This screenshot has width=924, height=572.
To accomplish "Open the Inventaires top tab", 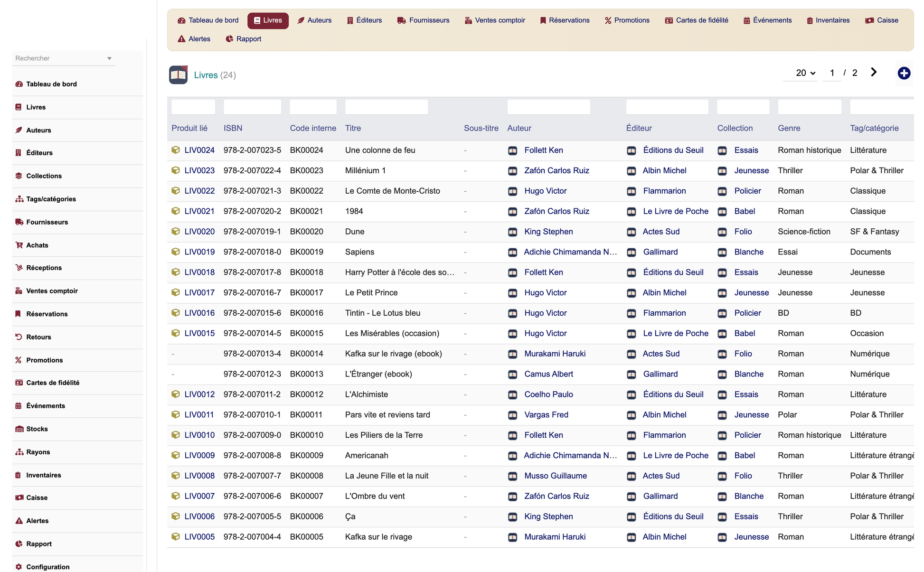I will click(828, 20).
